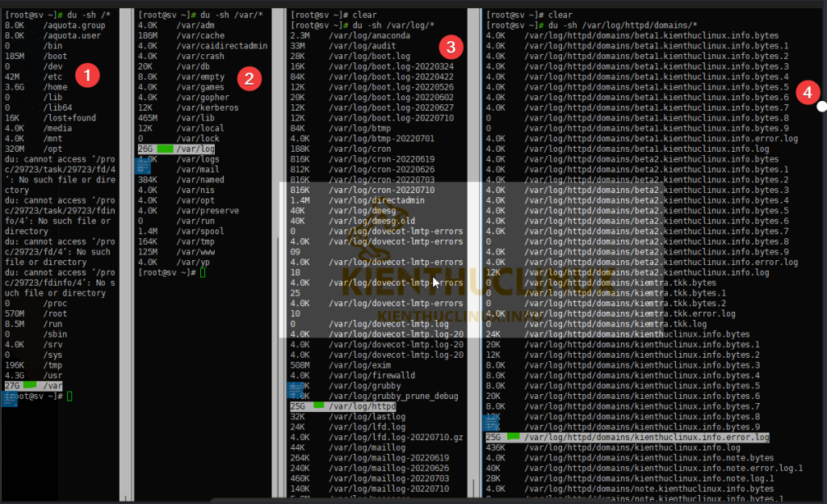Click the green marker on 25G /var/log/httpd
This screenshot has width=827, height=504.
pos(317,406)
